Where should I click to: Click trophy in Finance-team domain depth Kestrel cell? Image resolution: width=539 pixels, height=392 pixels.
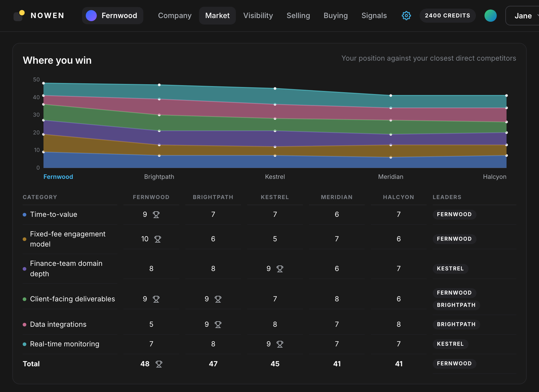[280, 269]
